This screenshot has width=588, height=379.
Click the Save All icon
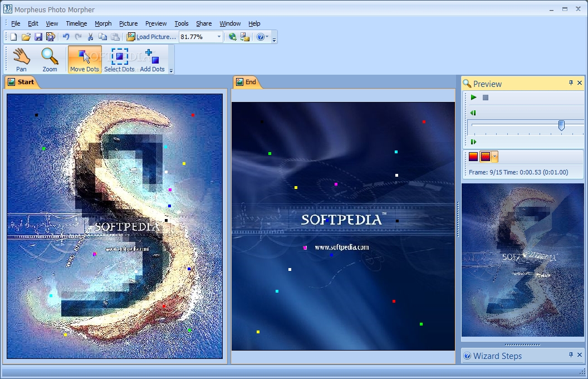tap(50, 37)
